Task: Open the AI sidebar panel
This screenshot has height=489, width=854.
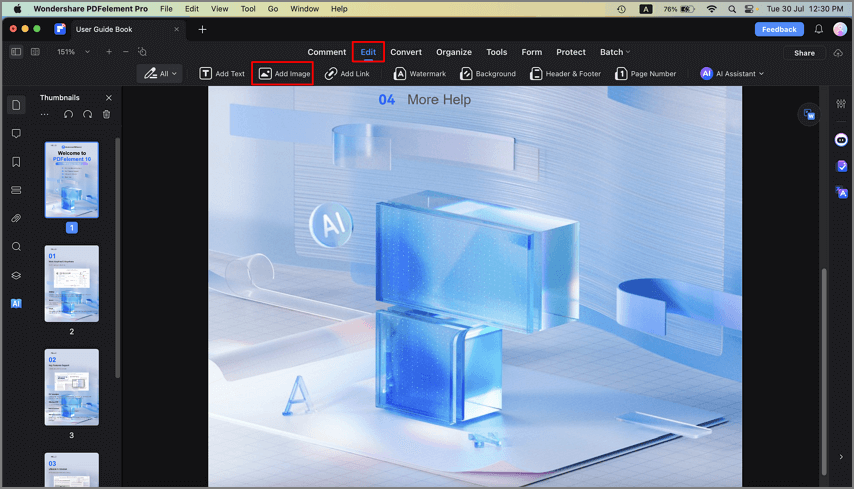Action: pyautogui.click(x=16, y=303)
